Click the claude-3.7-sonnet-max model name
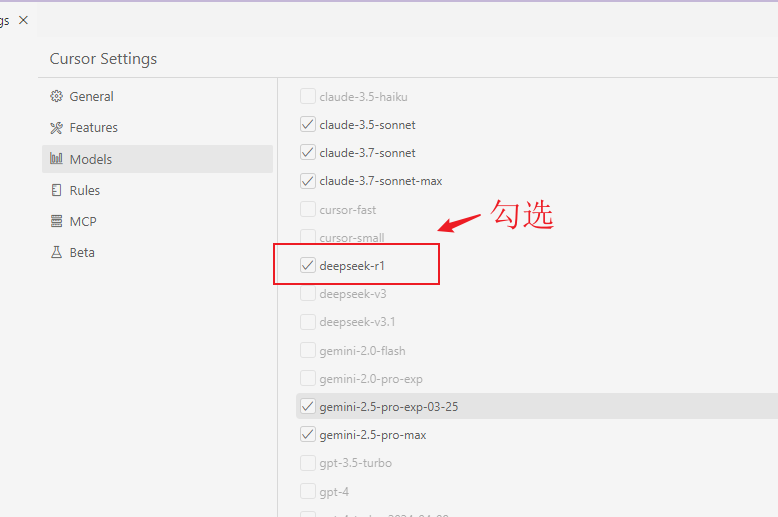 [x=381, y=181]
